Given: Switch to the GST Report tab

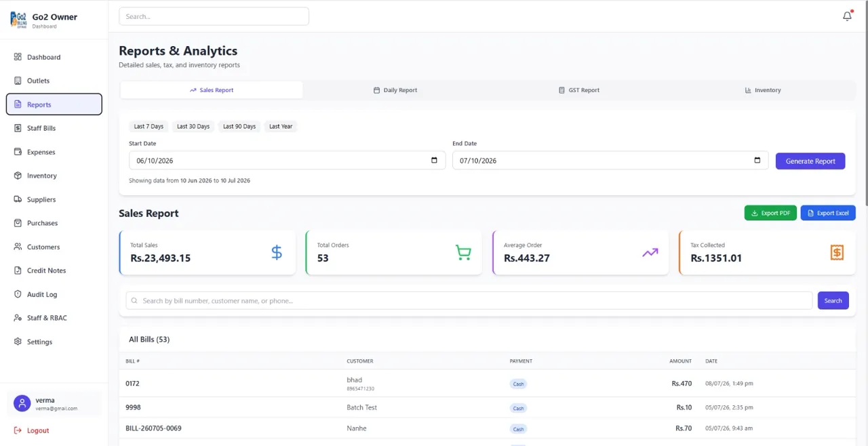Looking at the screenshot, I should click(579, 90).
